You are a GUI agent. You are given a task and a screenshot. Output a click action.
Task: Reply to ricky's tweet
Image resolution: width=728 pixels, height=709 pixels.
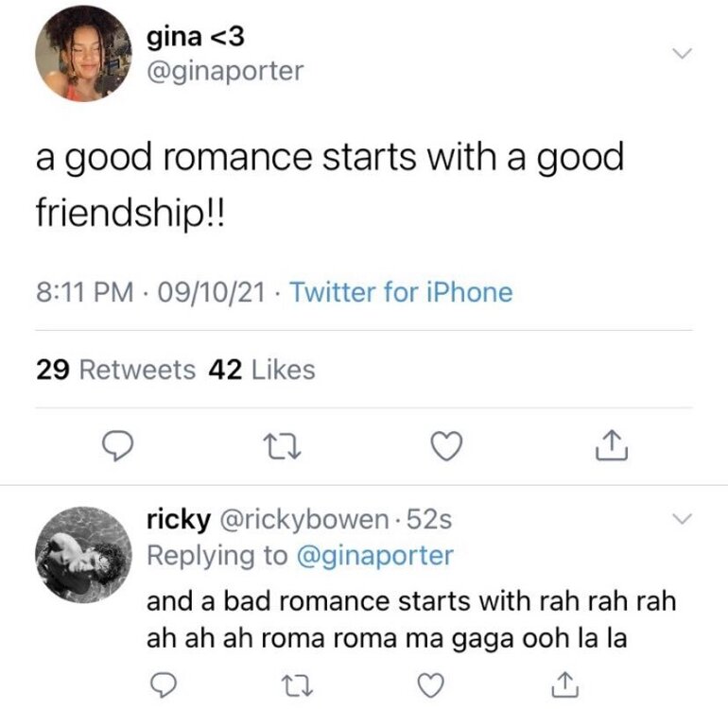pos(164,683)
